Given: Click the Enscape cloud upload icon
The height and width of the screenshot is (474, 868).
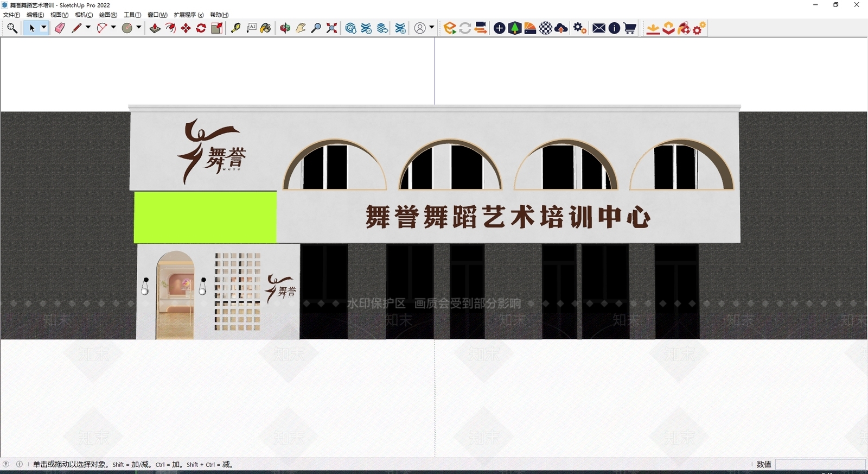Looking at the screenshot, I should pyautogui.click(x=561, y=28).
